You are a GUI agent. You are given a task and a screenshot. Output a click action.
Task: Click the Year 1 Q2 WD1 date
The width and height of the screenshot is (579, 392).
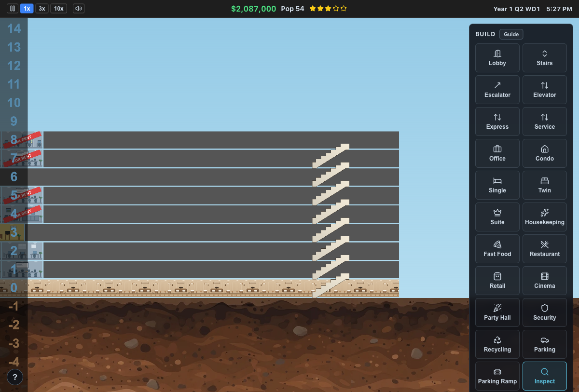516,9
